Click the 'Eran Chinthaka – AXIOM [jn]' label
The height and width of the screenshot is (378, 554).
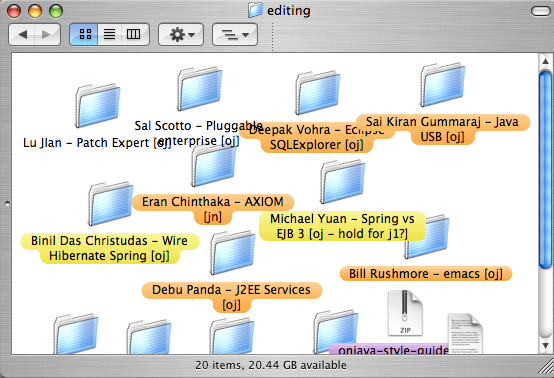pos(213,209)
